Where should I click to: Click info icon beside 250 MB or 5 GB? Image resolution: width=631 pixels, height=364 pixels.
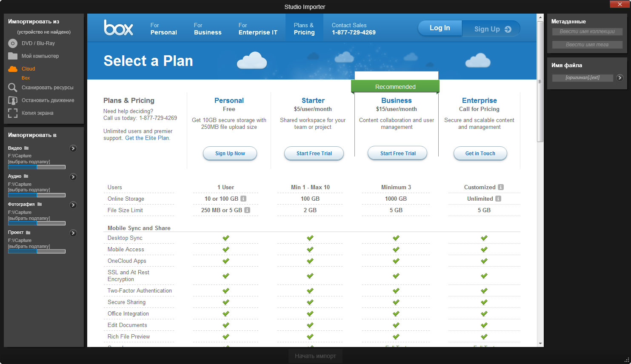247,210
